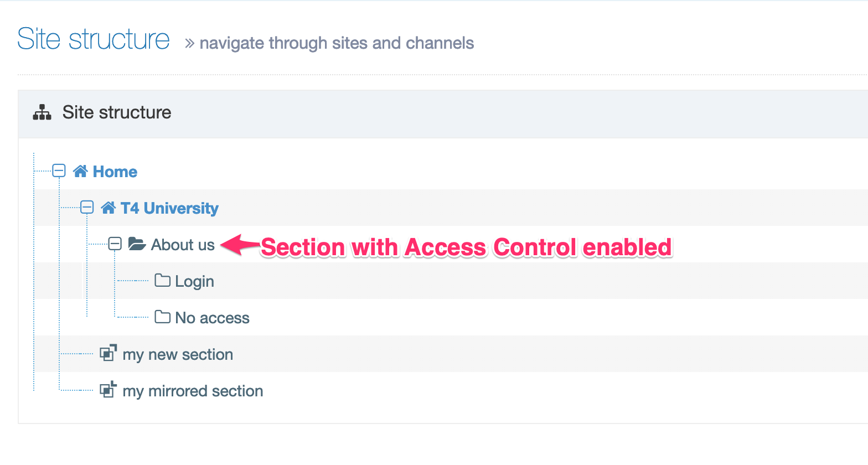Click the icon beside my new section
This screenshot has height=465, width=868.
[x=108, y=353]
